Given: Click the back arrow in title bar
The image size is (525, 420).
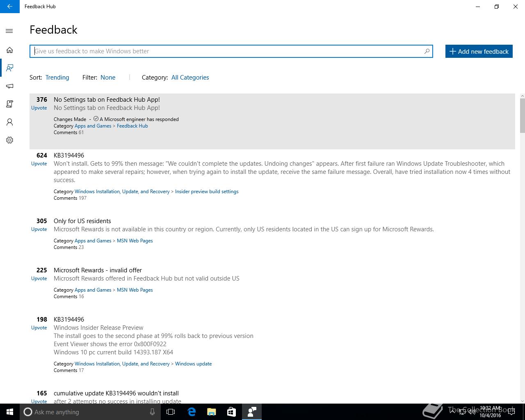Looking at the screenshot, I should click(9, 7).
